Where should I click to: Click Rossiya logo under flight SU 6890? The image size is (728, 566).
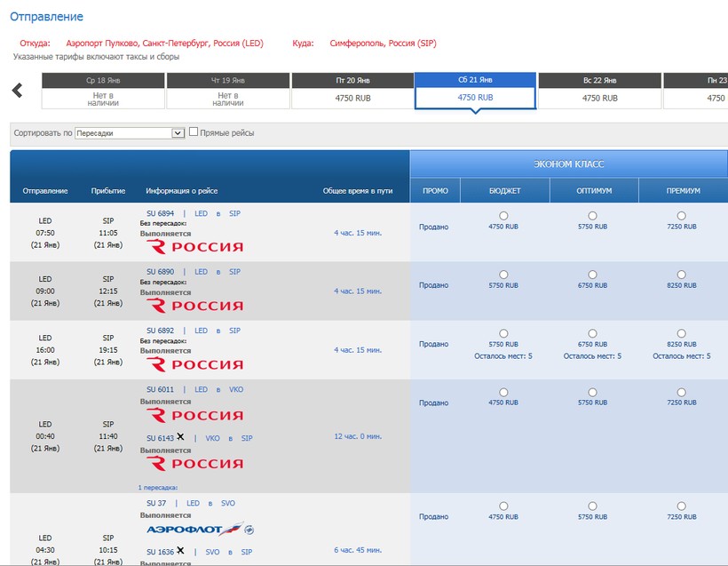tap(194, 306)
